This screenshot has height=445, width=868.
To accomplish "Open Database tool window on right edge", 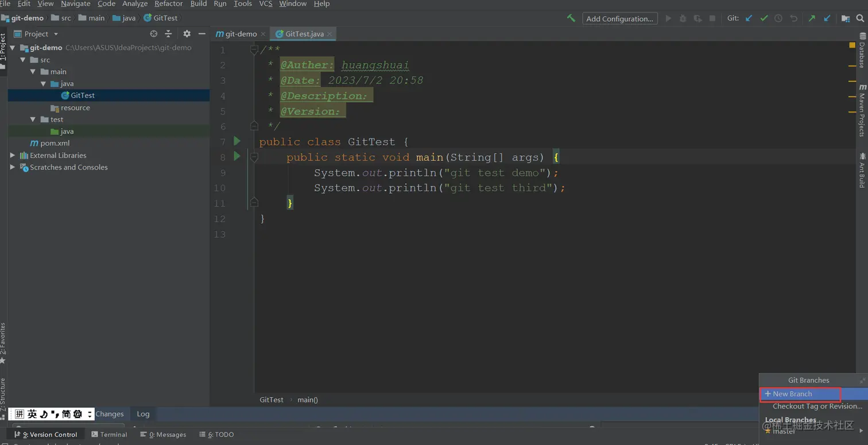I will pos(862,51).
